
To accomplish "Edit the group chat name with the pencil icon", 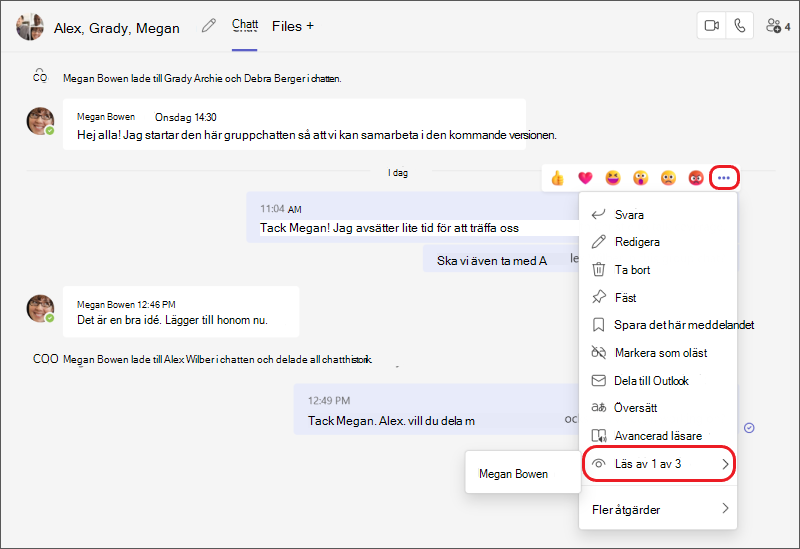I will [209, 26].
